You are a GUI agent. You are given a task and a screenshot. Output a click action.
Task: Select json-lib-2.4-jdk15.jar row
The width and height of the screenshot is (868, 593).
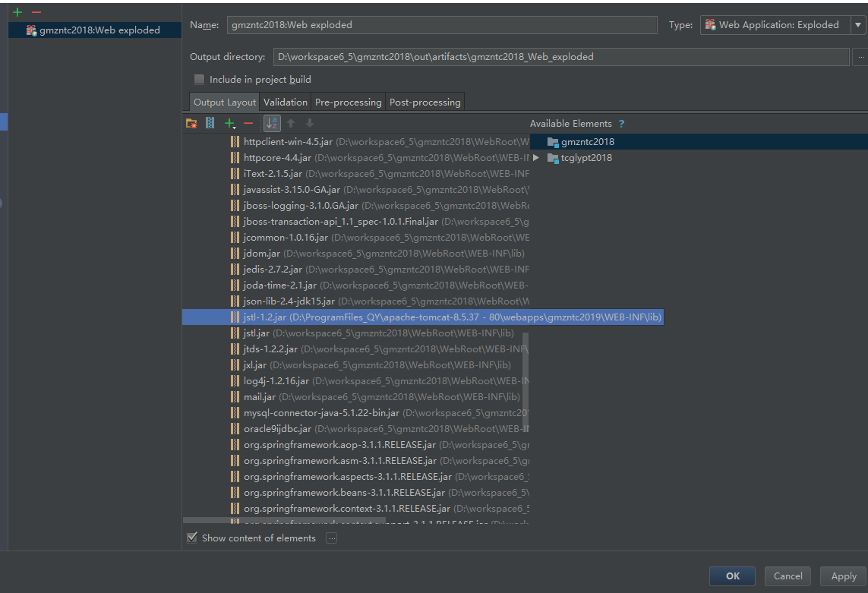[356, 301]
